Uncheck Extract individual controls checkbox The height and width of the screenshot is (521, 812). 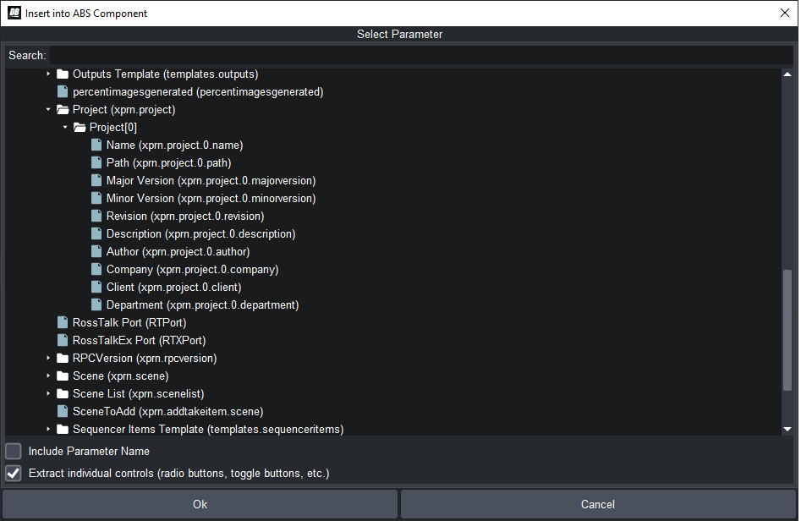pos(14,473)
